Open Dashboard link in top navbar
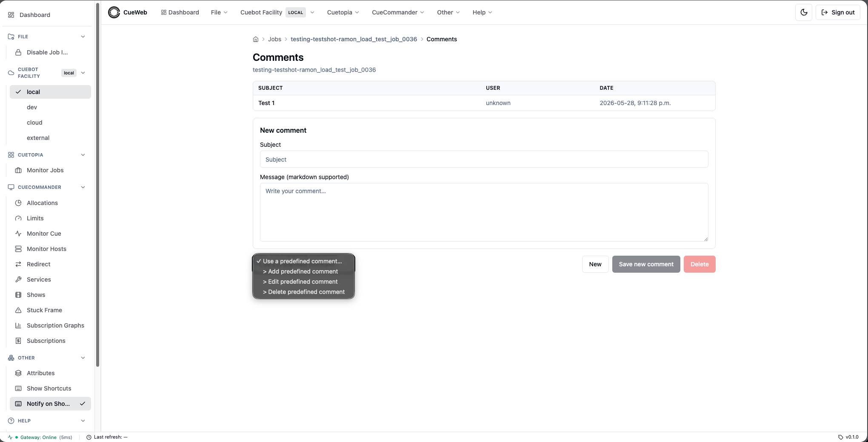Viewport: 868px width, 442px height. click(180, 12)
